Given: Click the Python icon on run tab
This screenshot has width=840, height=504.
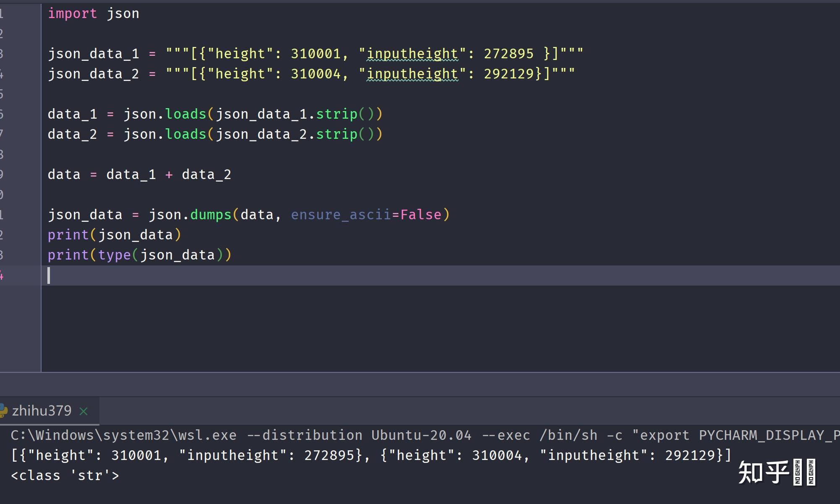Looking at the screenshot, I should click(3, 411).
